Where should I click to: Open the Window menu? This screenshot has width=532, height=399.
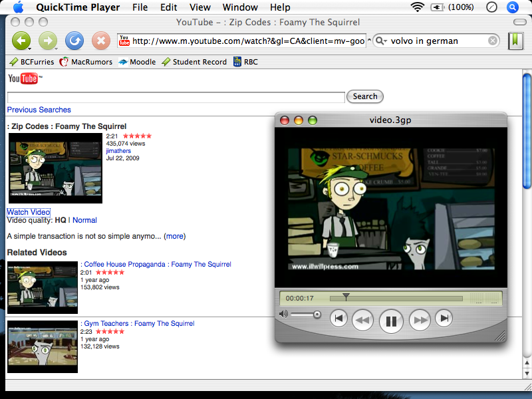tap(240, 7)
